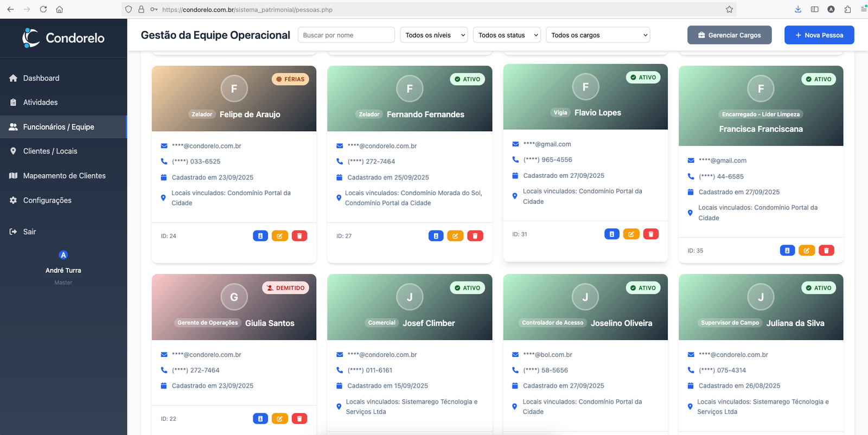Click the Nova Pessoa button
Viewport: 868px width, 435px height.
click(x=819, y=35)
